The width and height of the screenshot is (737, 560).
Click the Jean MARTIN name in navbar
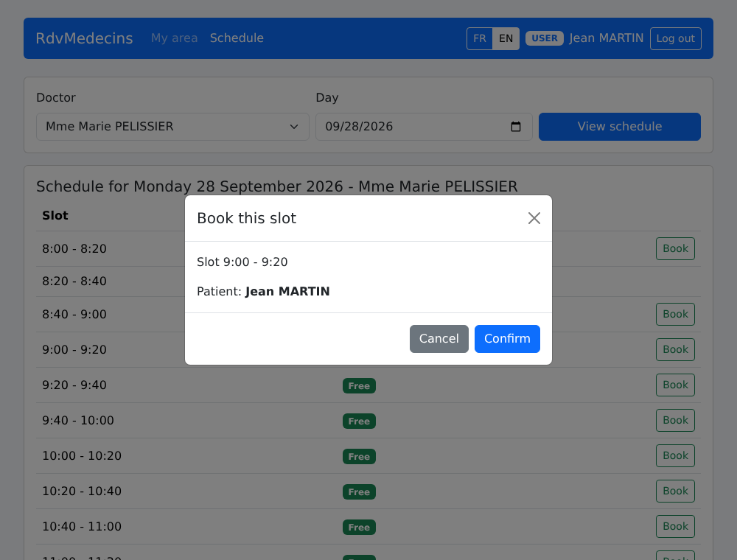click(x=607, y=38)
